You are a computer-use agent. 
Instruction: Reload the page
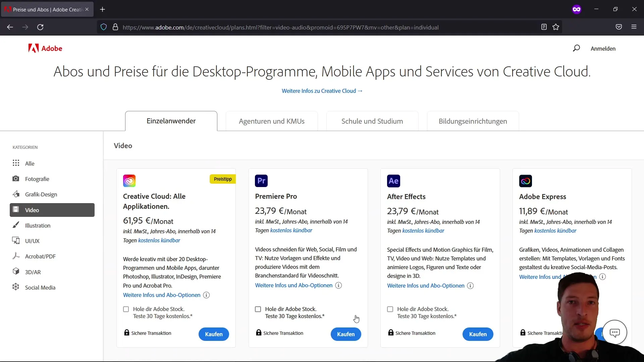click(x=40, y=27)
